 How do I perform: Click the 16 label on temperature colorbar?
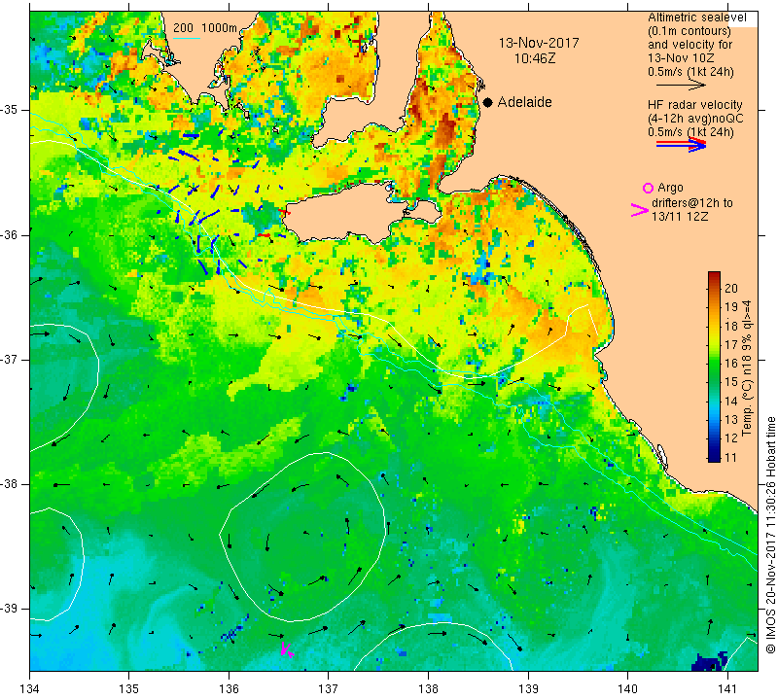(x=731, y=364)
